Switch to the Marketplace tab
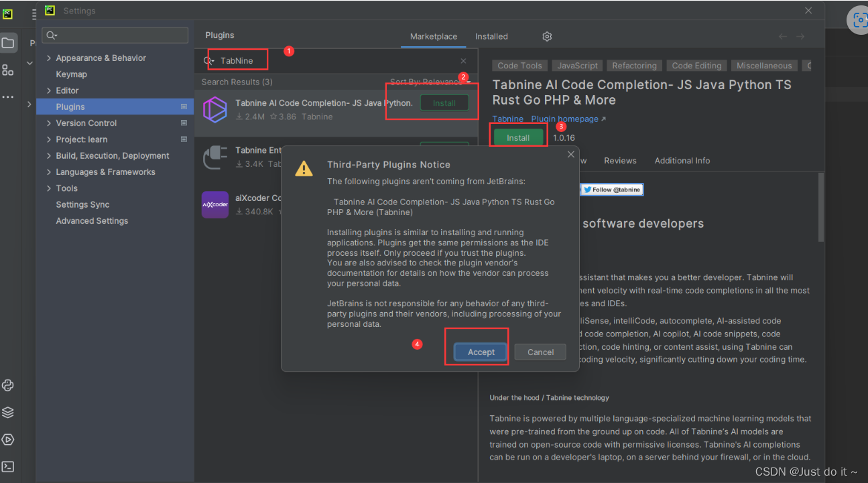The height and width of the screenshot is (483, 868). [434, 36]
